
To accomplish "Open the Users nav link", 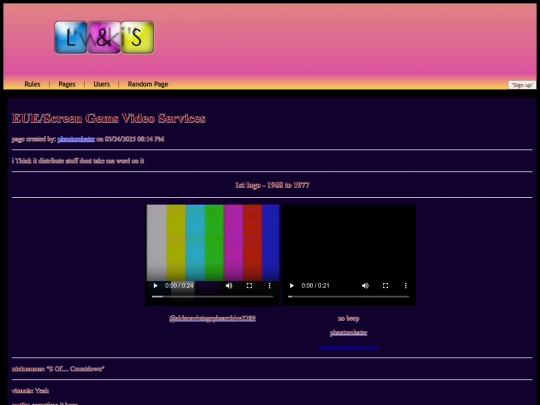I will [x=102, y=84].
